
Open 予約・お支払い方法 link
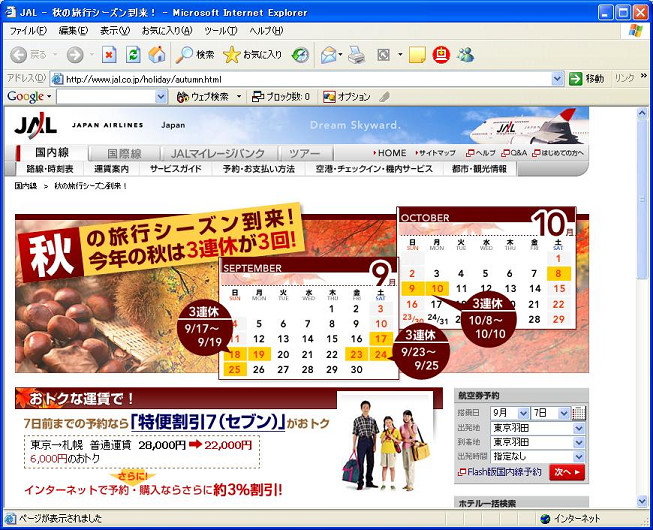point(259,169)
